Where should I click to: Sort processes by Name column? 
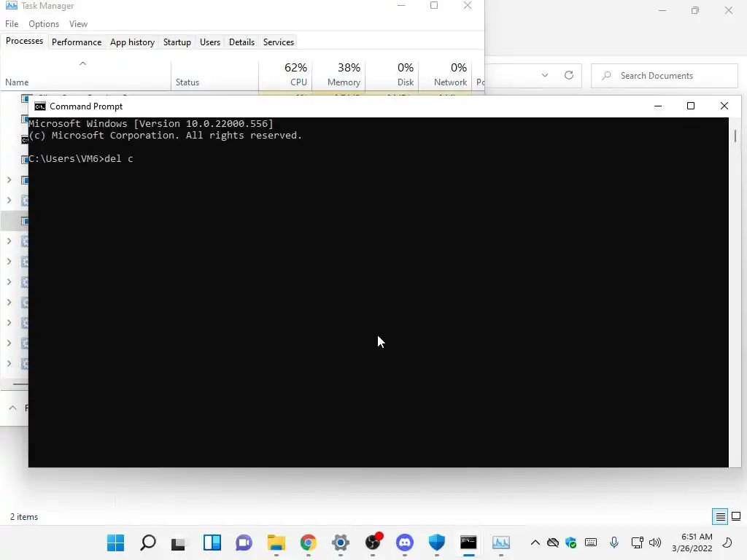(x=86, y=75)
